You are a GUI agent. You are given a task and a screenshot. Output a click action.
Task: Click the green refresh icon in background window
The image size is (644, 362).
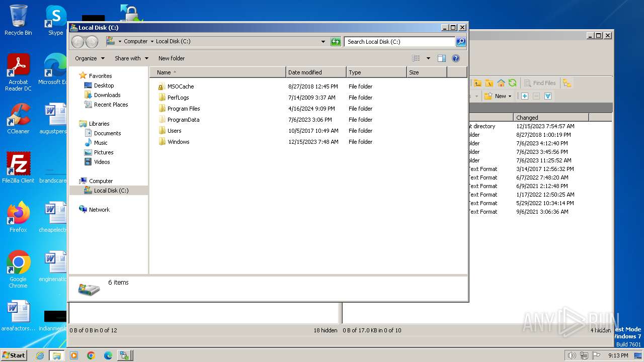point(512,83)
